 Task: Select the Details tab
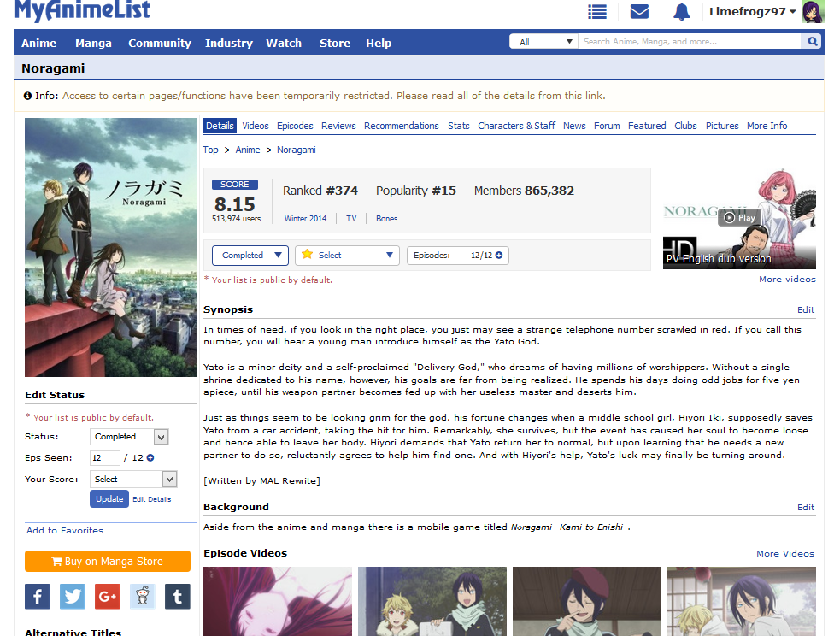tap(220, 126)
